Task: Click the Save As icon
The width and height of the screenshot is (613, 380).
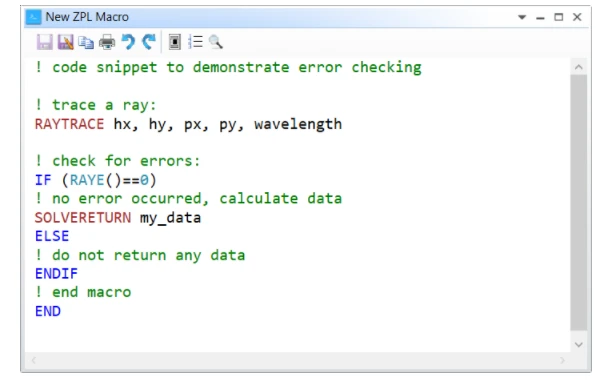Action: pyautogui.click(x=65, y=42)
